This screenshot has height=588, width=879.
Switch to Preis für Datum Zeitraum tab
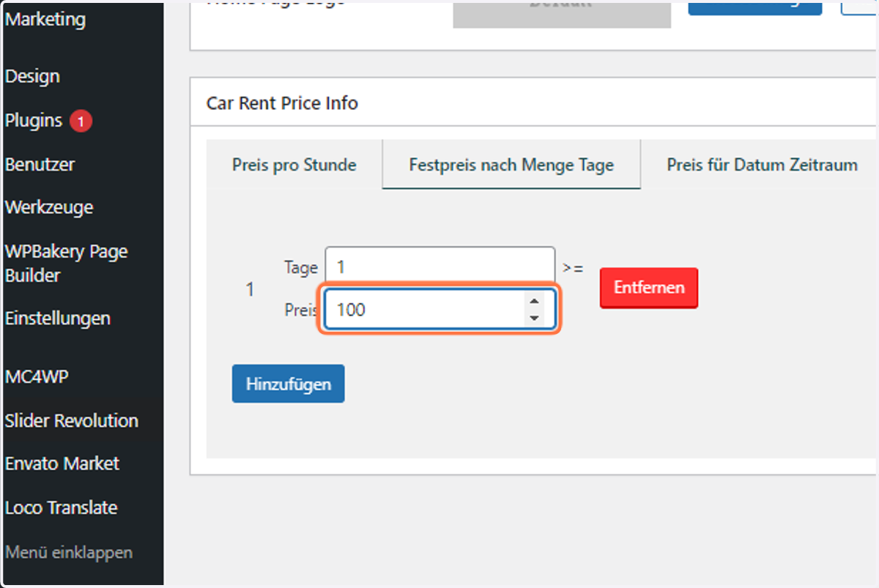[762, 165]
